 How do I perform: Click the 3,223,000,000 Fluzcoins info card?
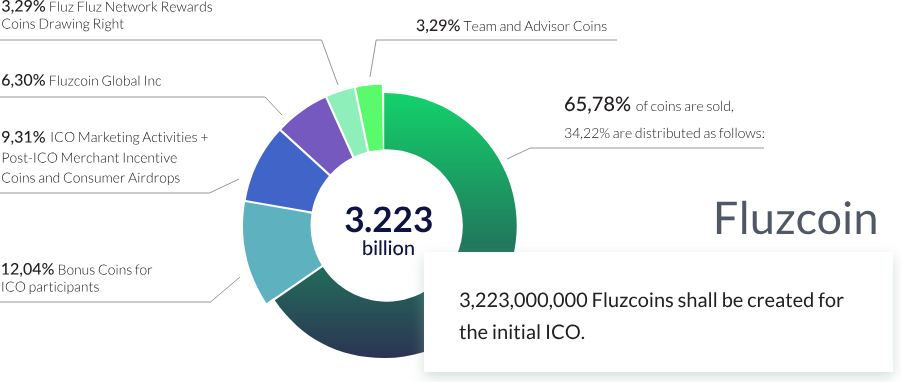(659, 312)
